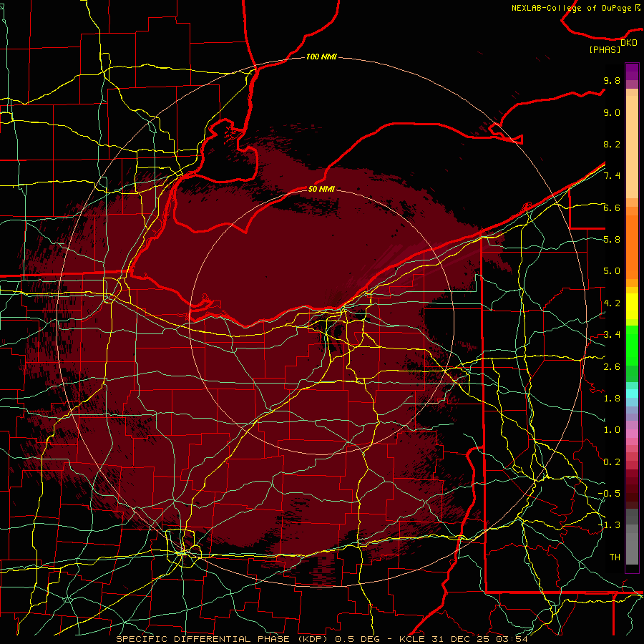Image resolution: width=644 pixels, height=644 pixels.
Task: Click the KCLE station identifier in caption
Action: pos(412,639)
